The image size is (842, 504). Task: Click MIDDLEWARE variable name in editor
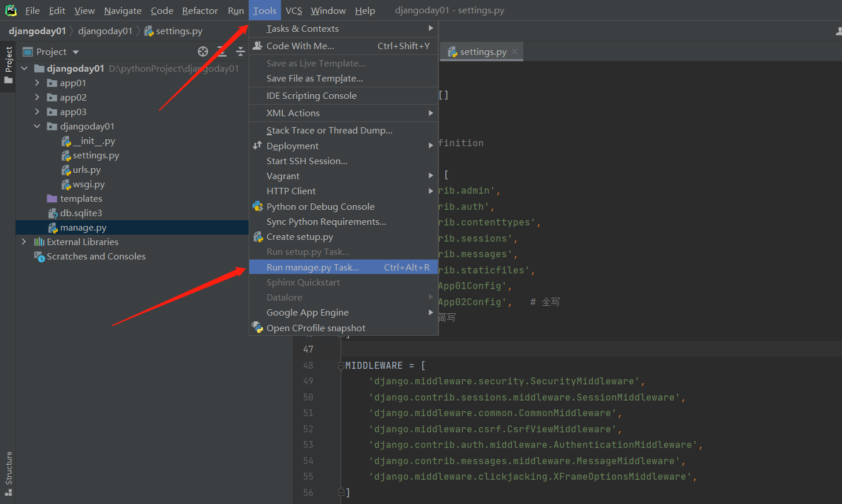374,365
